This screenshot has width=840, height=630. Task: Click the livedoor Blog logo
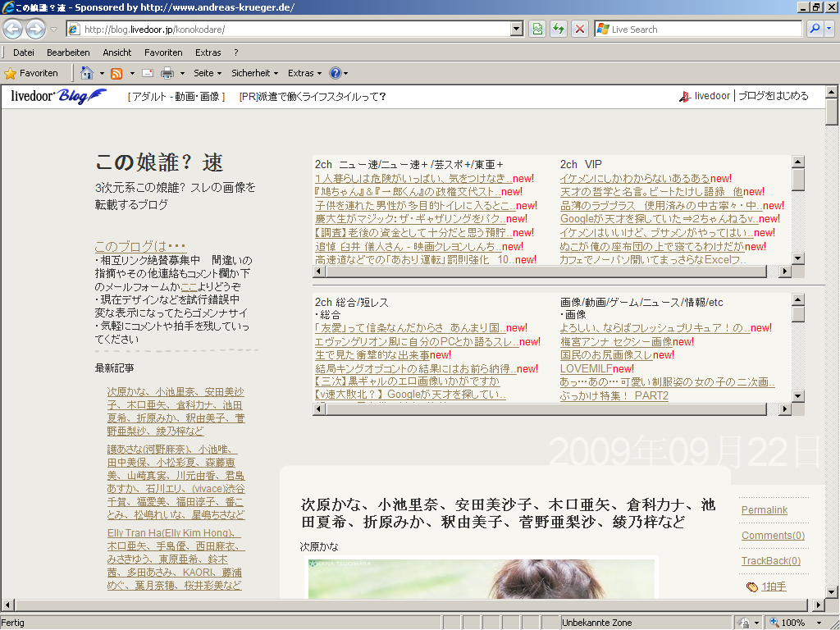pos(58,96)
